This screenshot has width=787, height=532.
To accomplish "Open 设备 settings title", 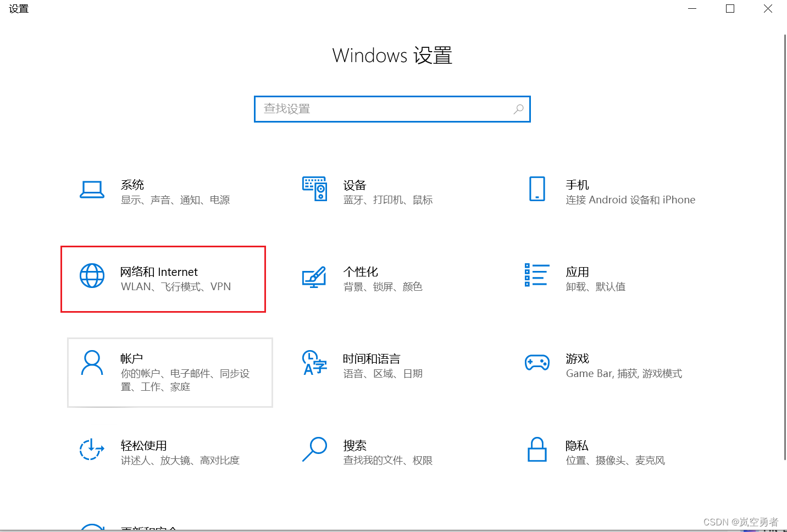I will (355, 185).
